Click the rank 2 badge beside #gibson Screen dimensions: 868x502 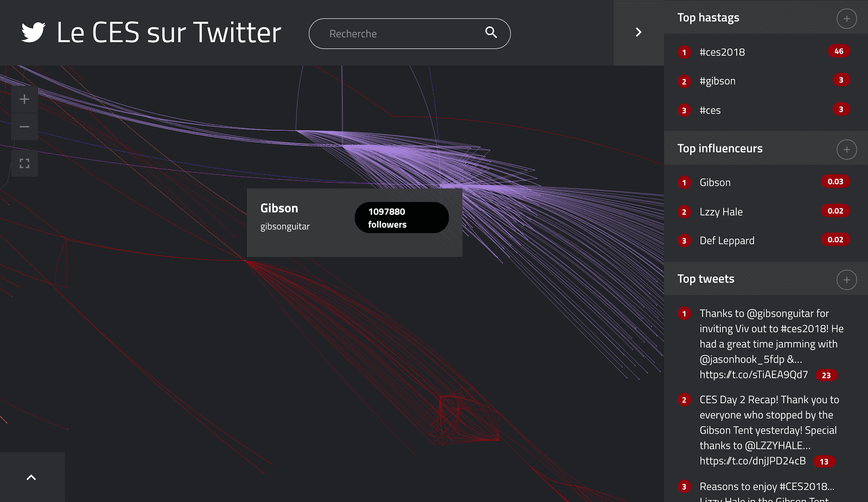(684, 81)
